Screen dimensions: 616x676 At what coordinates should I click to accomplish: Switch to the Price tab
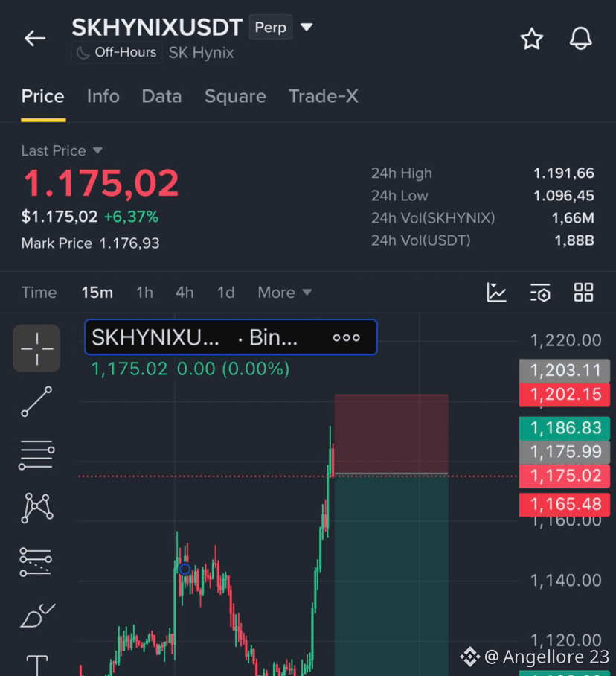[43, 96]
